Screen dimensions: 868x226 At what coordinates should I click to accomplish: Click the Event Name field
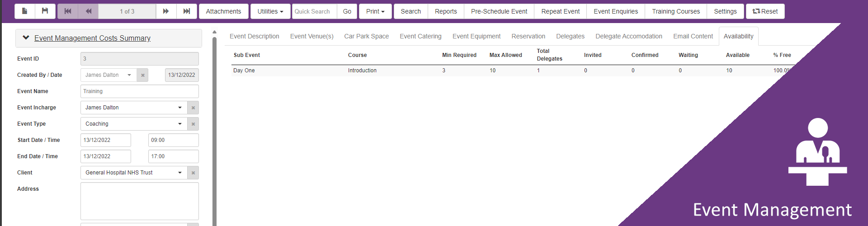point(140,91)
